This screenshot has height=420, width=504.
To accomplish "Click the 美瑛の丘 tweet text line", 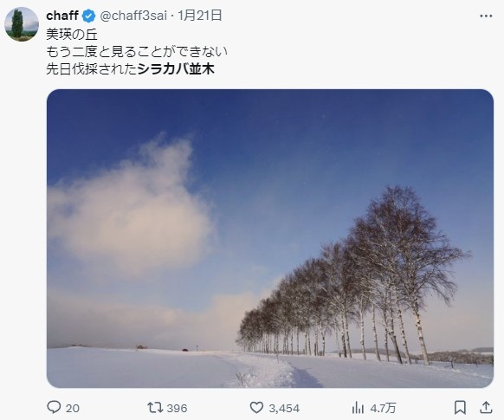I will [x=72, y=34].
